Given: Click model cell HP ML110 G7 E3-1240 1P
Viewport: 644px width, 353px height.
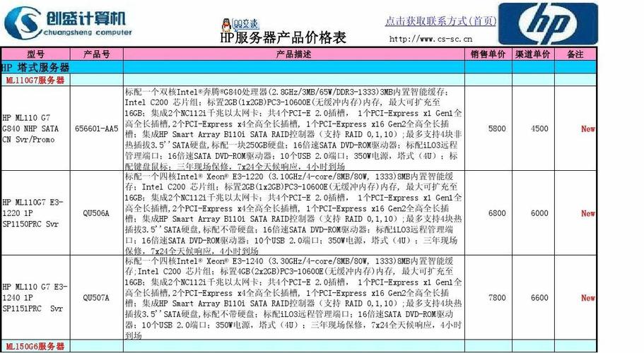Looking at the screenshot, I should (x=36, y=298).
